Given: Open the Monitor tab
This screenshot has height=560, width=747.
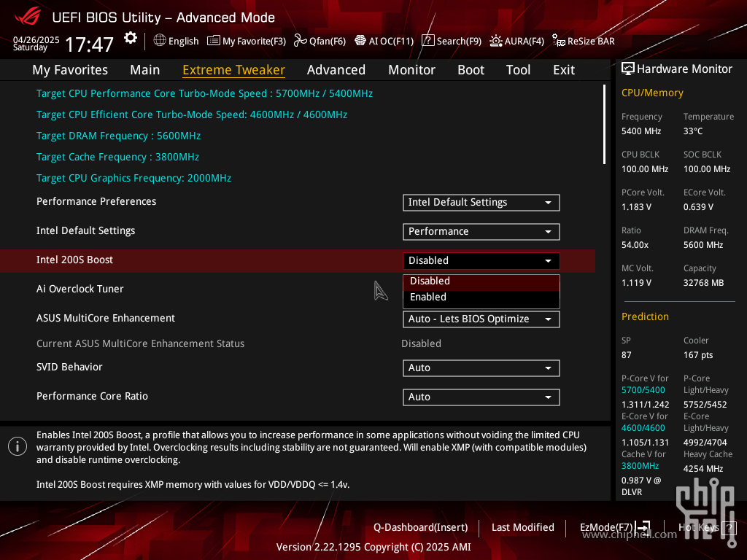Looking at the screenshot, I should click(x=411, y=70).
